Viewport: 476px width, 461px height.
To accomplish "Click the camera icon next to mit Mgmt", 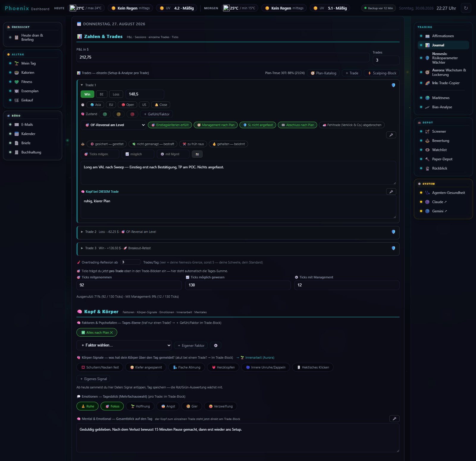I will coord(197,154).
